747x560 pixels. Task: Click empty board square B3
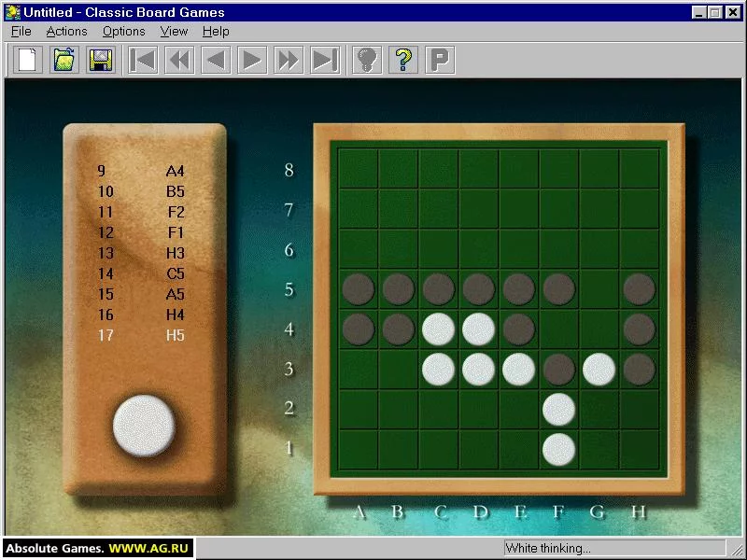[399, 369]
